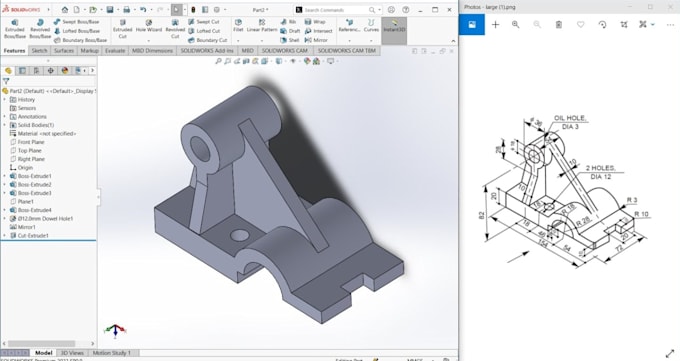The image size is (680, 361).
Task: Click the Open file icon
Action: click(x=93, y=10)
